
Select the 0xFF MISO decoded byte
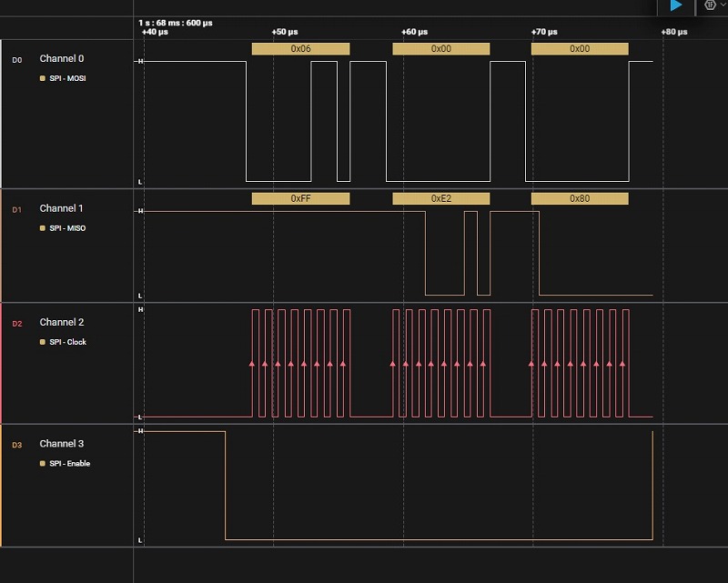(300, 198)
